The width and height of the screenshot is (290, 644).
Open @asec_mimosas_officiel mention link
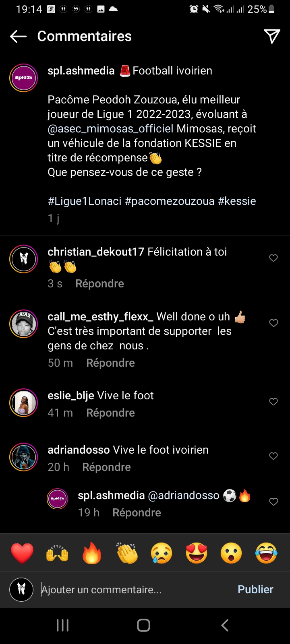[110, 129]
